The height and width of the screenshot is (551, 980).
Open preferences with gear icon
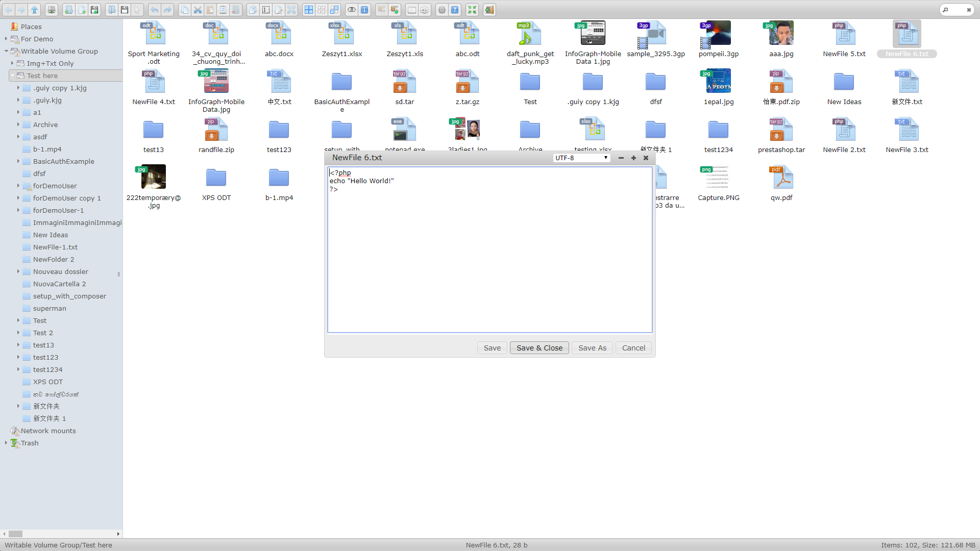pyautogui.click(x=442, y=10)
